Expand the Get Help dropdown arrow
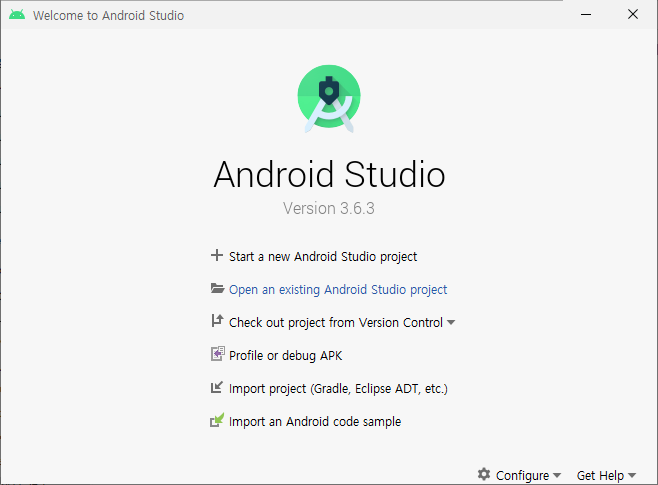This screenshot has height=485, width=658. coord(632,475)
